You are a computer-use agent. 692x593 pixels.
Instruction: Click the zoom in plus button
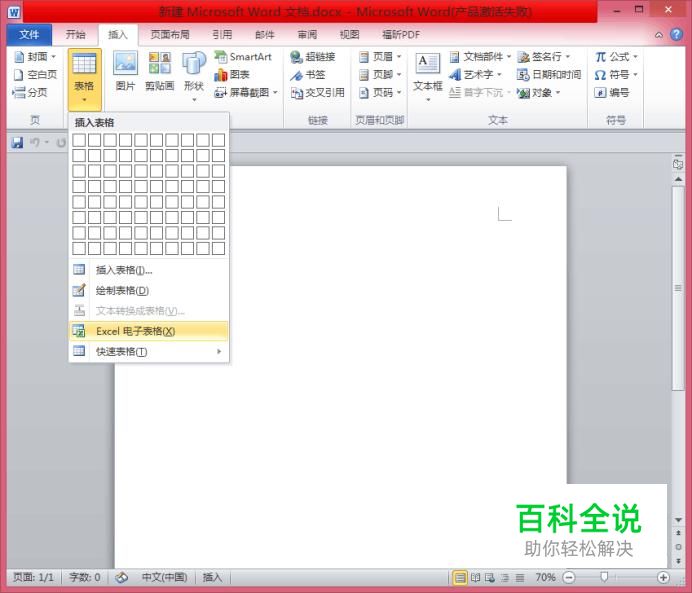click(x=663, y=577)
